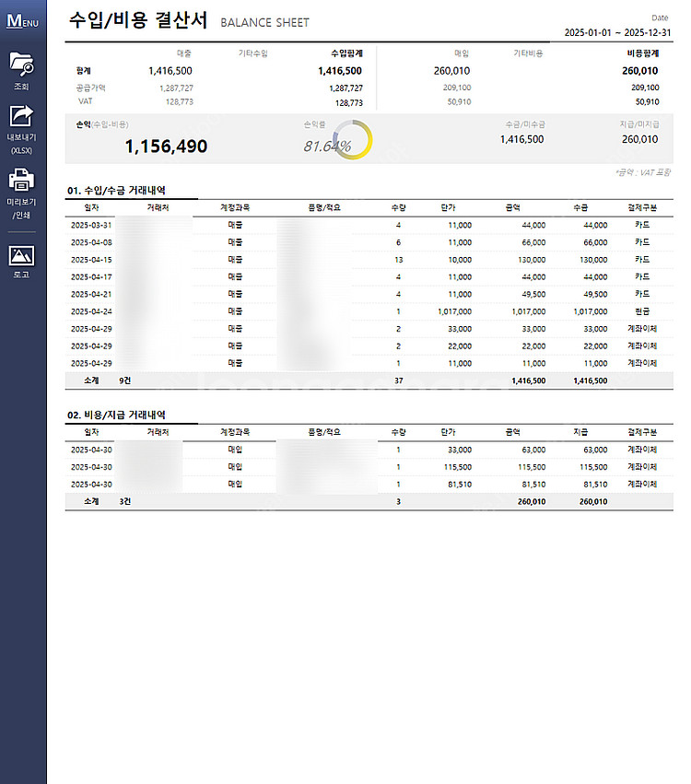Select the 2025-04-15 income row date
The image size is (691, 784).
click(91, 260)
